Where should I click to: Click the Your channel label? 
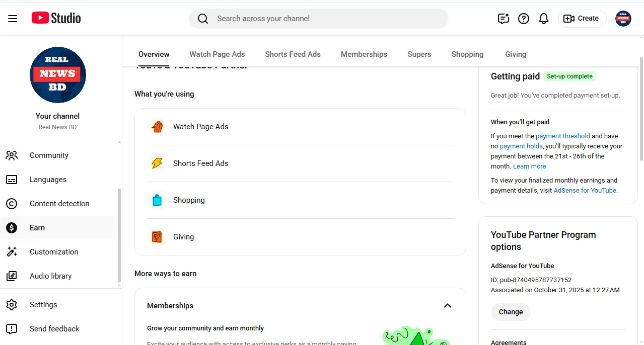pos(58,116)
